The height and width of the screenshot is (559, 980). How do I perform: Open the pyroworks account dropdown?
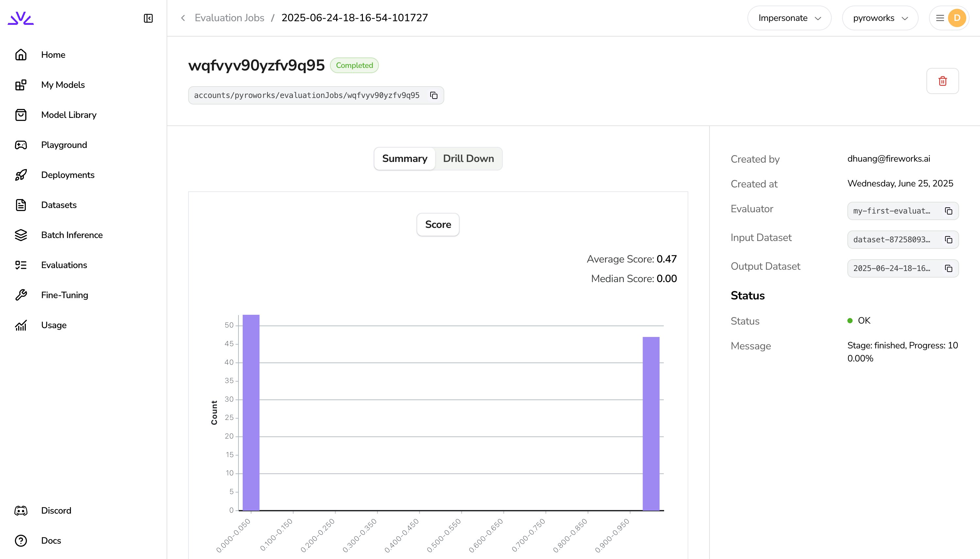point(880,18)
